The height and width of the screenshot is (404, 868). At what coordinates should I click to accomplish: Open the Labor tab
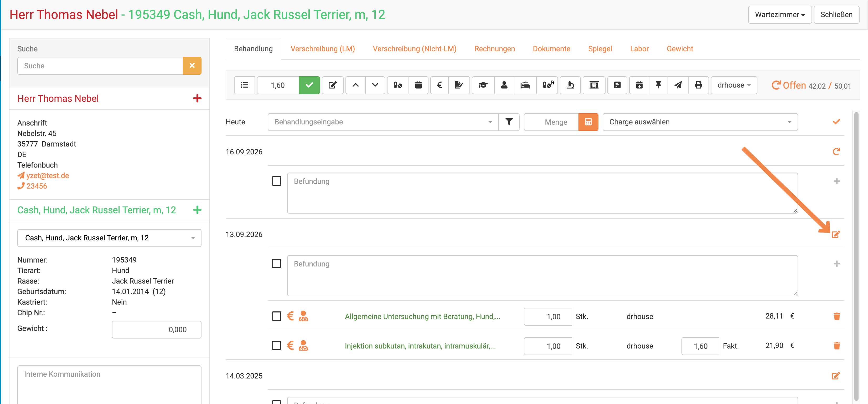click(639, 49)
